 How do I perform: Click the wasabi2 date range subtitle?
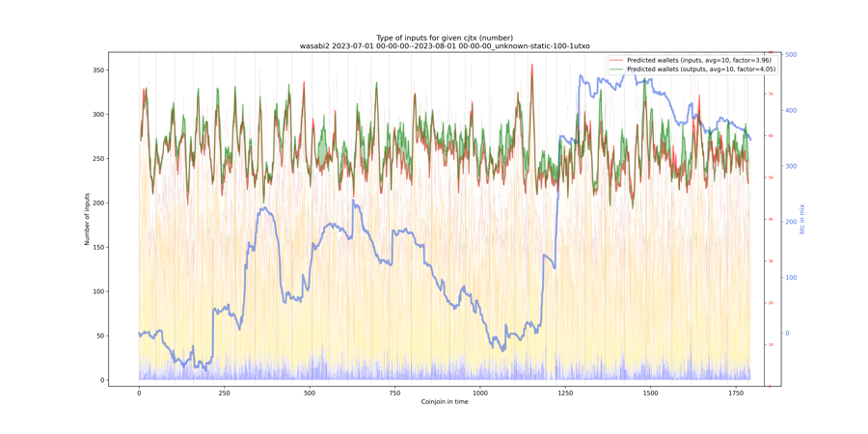pyautogui.click(x=445, y=45)
